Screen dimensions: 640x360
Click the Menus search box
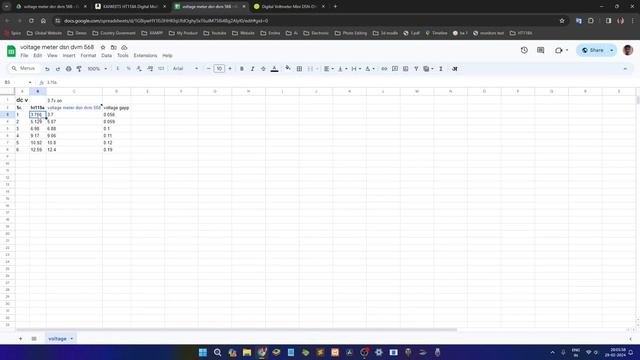pyautogui.click(x=24, y=69)
